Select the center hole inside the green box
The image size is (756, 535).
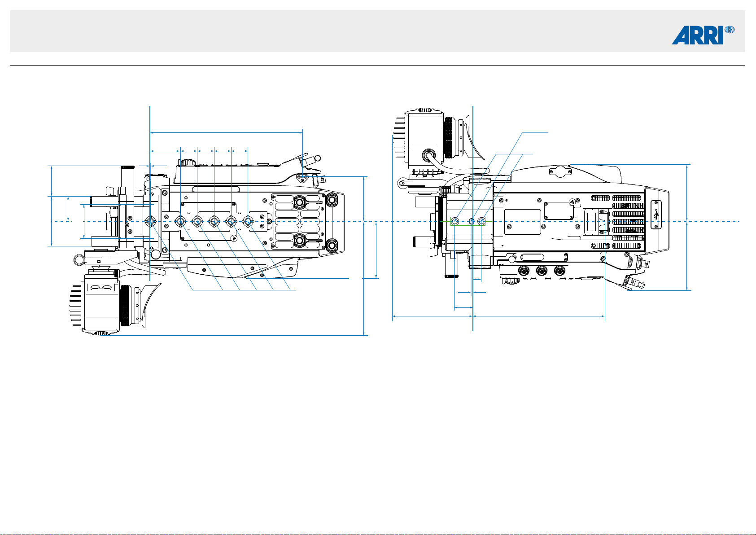pyautogui.click(x=472, y=221)
